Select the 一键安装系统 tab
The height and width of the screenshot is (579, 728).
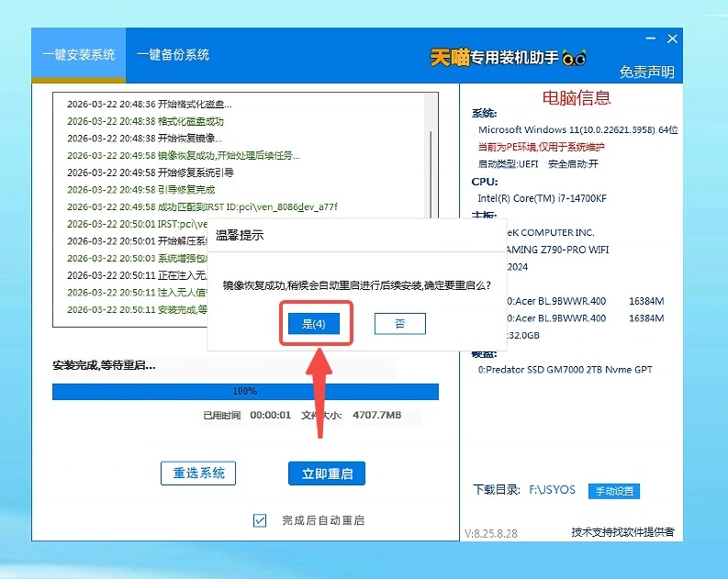click(78, 55)
